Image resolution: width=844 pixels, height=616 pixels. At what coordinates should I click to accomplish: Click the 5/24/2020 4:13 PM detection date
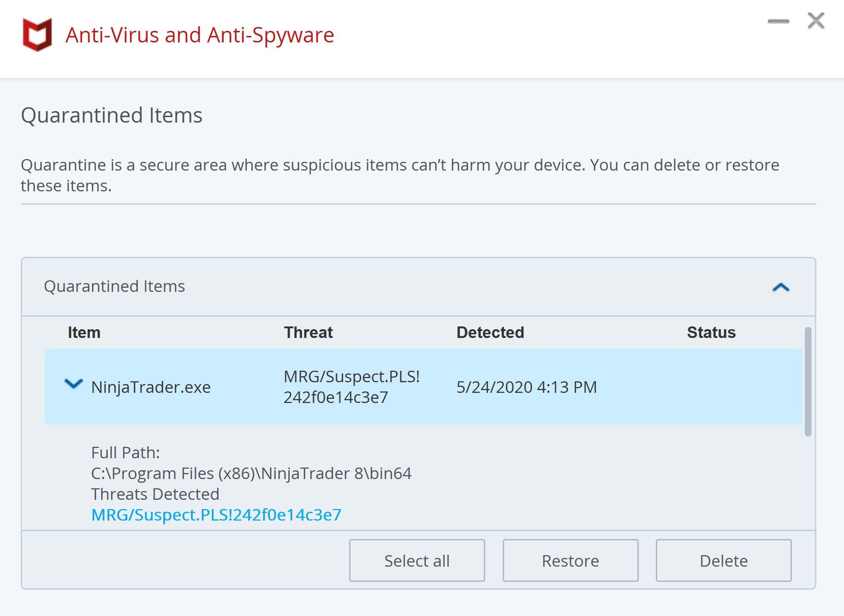[527, 387]
